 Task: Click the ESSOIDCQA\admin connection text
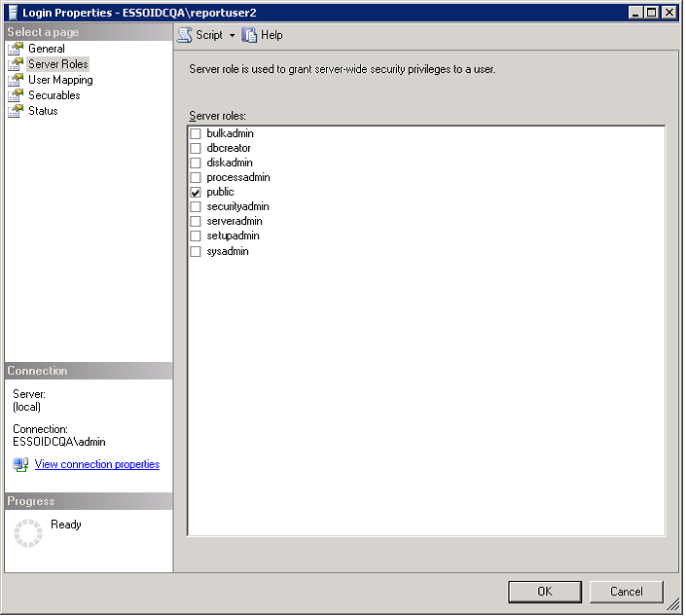coord(59,443)
